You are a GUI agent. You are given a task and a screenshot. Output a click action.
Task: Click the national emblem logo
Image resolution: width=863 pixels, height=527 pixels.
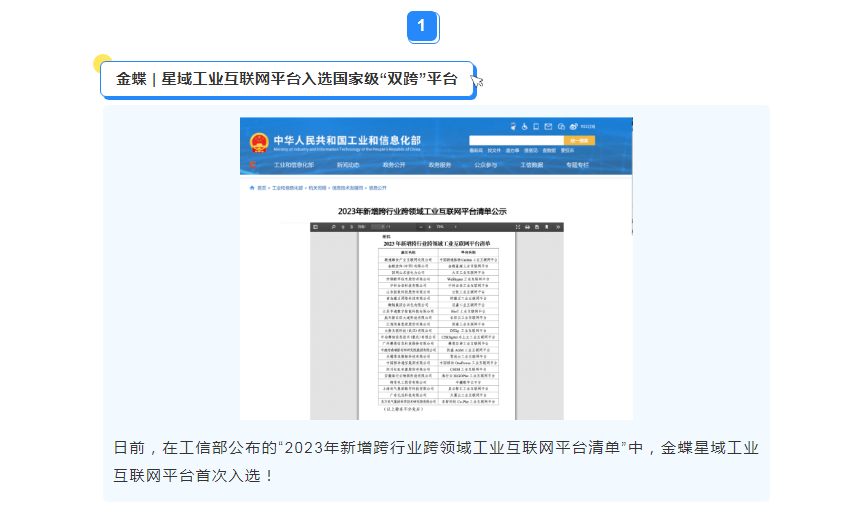click(259, 143)
